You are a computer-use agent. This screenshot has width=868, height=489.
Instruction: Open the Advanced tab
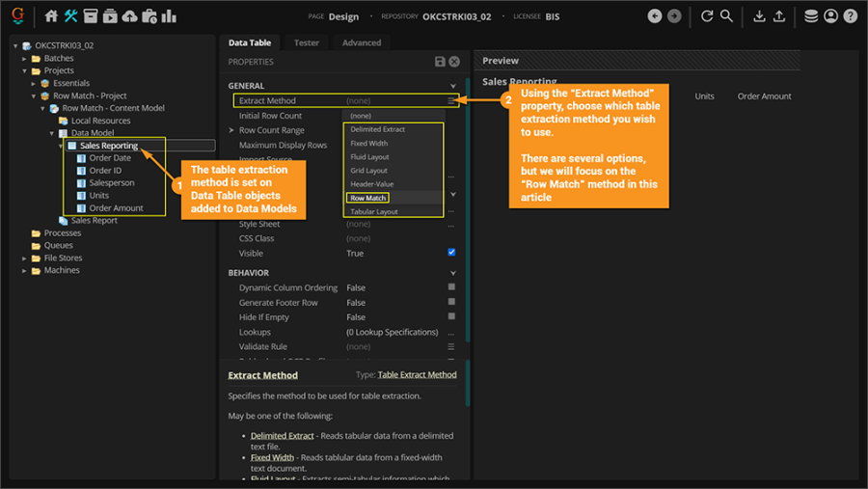(x=362, y=42)
